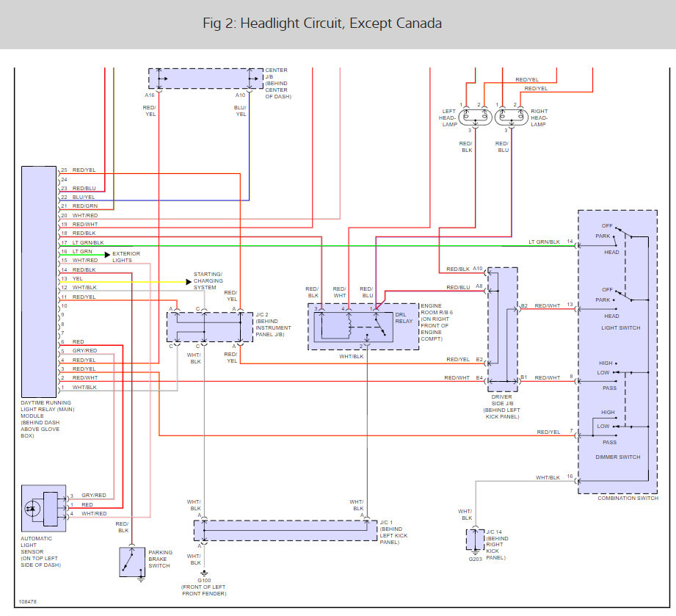This screenshot has height=616, width=676.
Task: Click the 'DRL RELAY' label
Action: point(404,318)
